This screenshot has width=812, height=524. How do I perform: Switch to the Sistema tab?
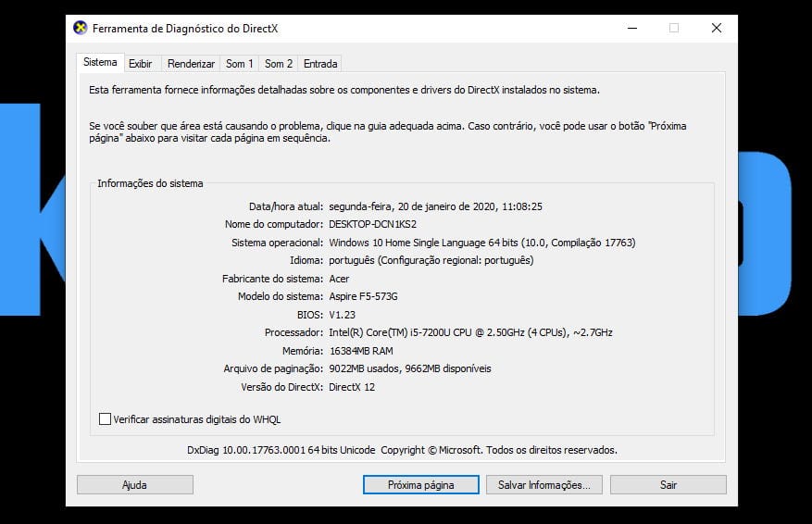(100, 62)
